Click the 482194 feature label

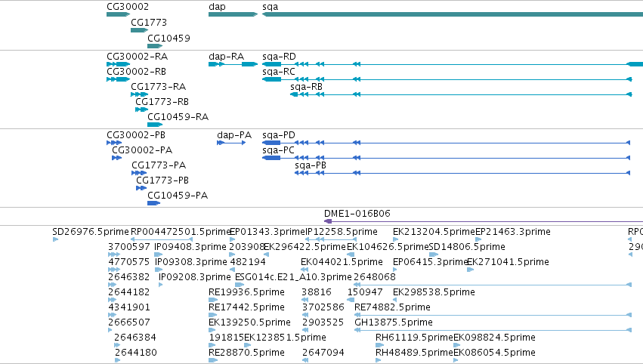tap(248, 262)
